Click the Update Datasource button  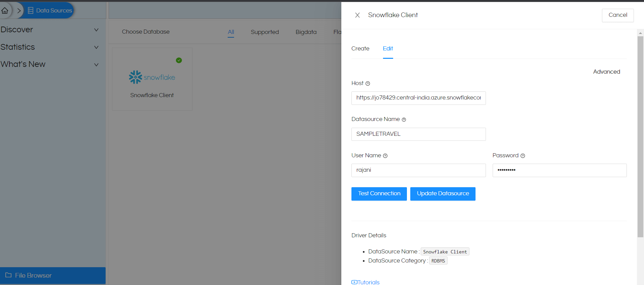point(443,194)
